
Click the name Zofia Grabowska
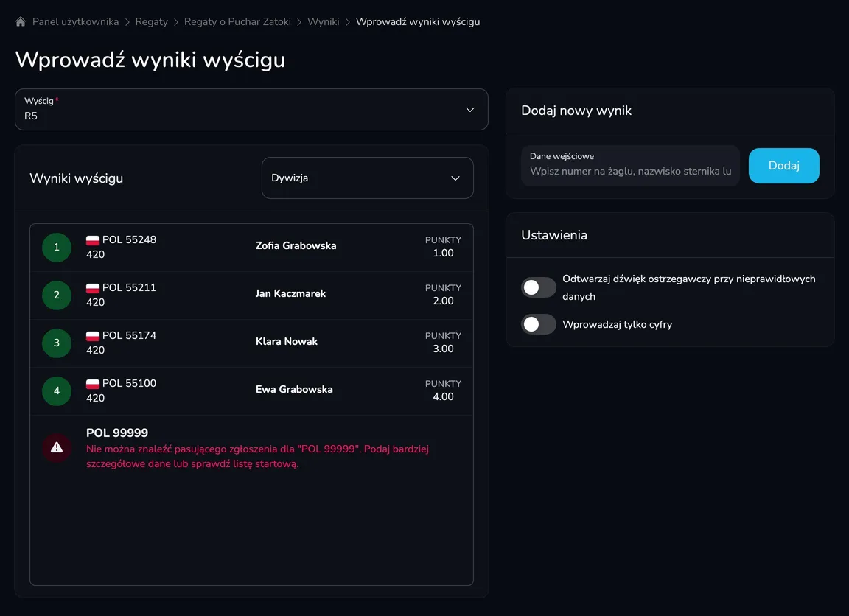pos(296,246)
